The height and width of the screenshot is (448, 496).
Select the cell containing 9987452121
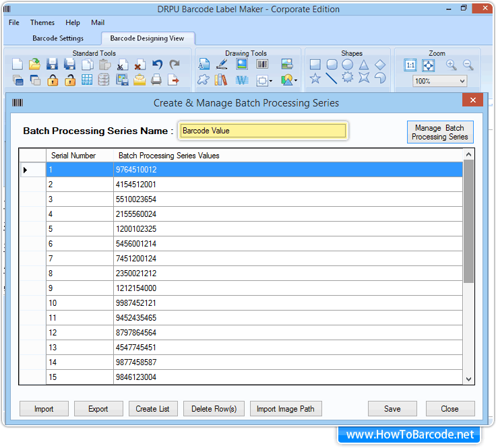point(288,303)
